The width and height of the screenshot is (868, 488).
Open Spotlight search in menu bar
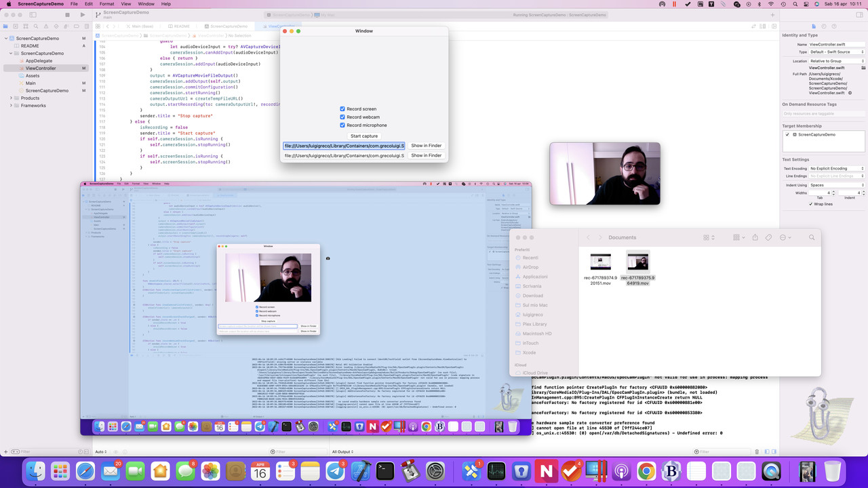click(x=795, y=4)
